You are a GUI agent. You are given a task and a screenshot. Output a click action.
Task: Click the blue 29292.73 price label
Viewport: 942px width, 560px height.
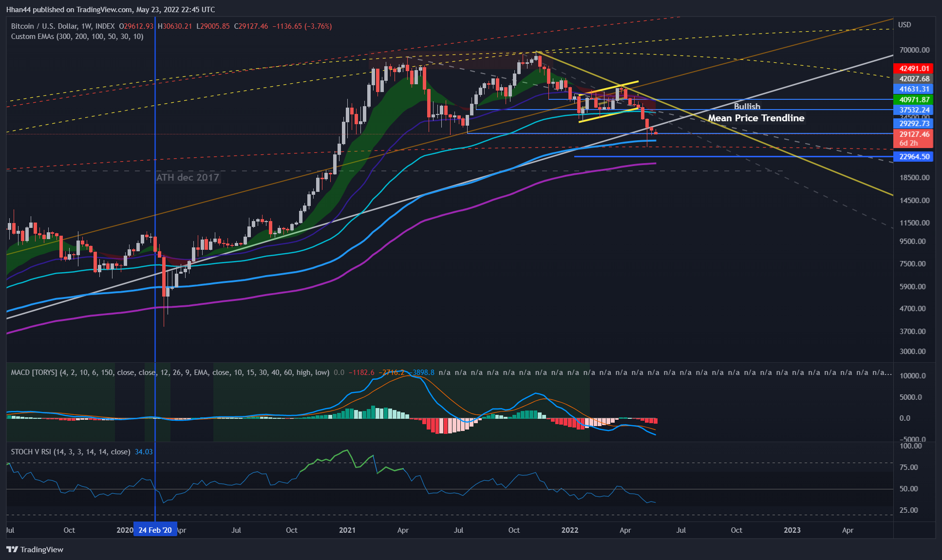(x=914, y=124)
